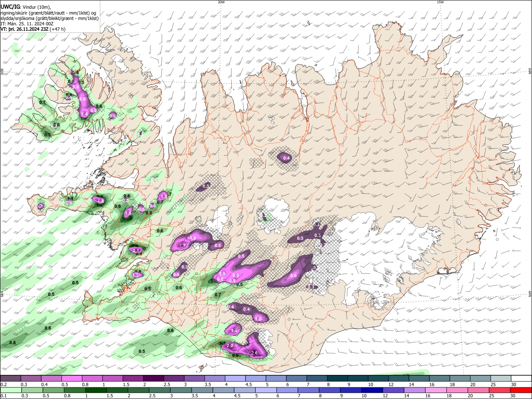Click the 'slydda/snjókoma' legend description line

49,18
